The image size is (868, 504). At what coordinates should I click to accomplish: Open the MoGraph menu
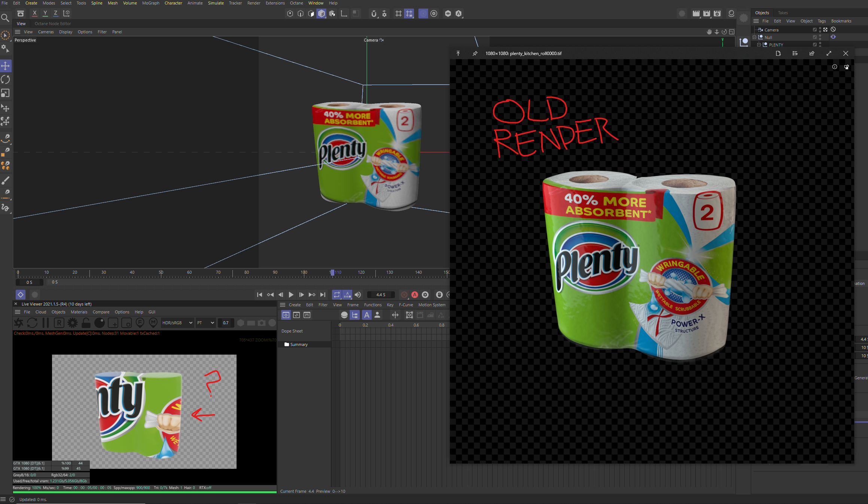click(x=151, y=3)
